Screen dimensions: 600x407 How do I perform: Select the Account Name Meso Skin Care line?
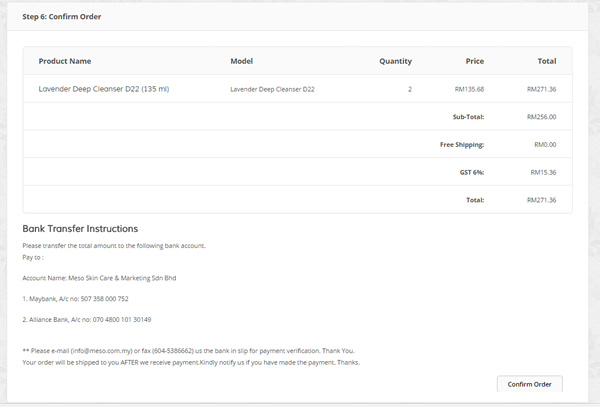[99, 278]
